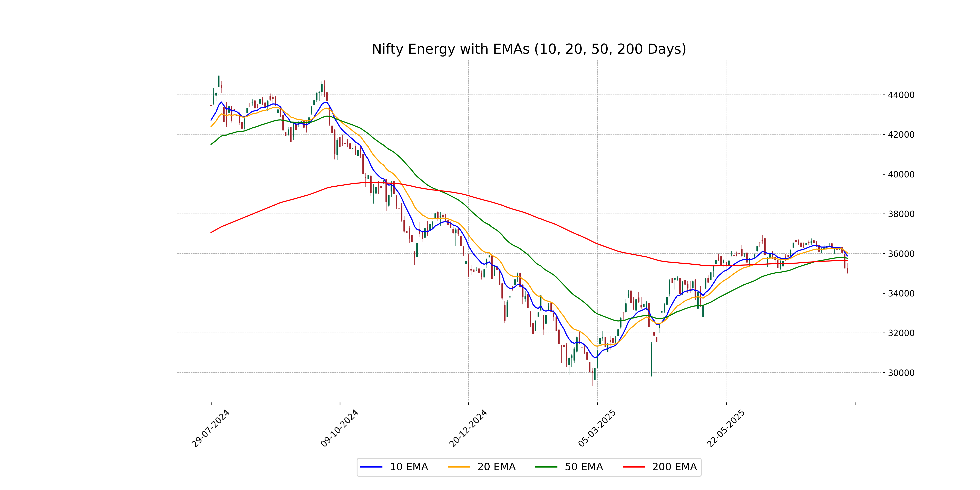Click the 200 EMA legend label
Viewport: 980px width, 490px height.
click(x=674, y=467)
